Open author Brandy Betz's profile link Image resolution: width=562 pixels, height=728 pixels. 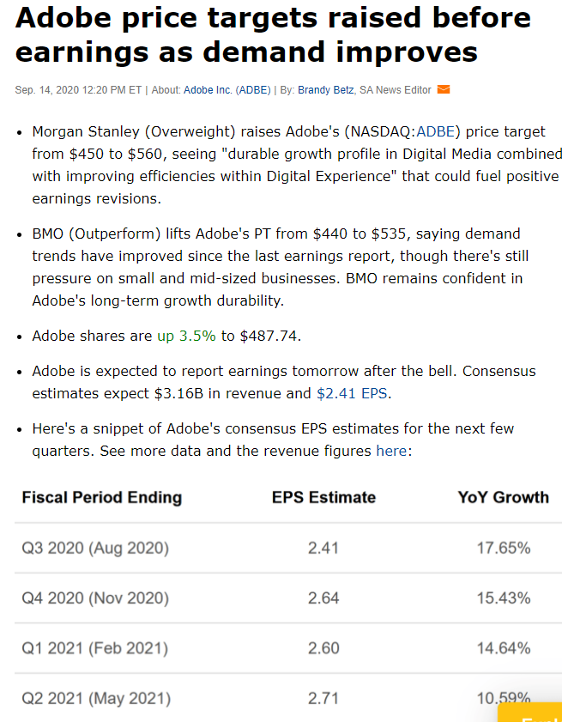point(326,90)
